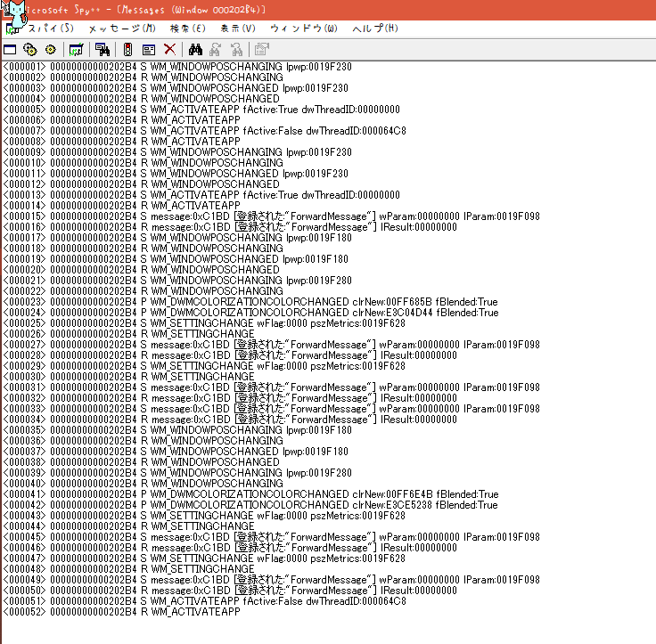Select message row <000033> ForwardMessage
This screenshot has height=644, width=656.
tap(272, 409)
